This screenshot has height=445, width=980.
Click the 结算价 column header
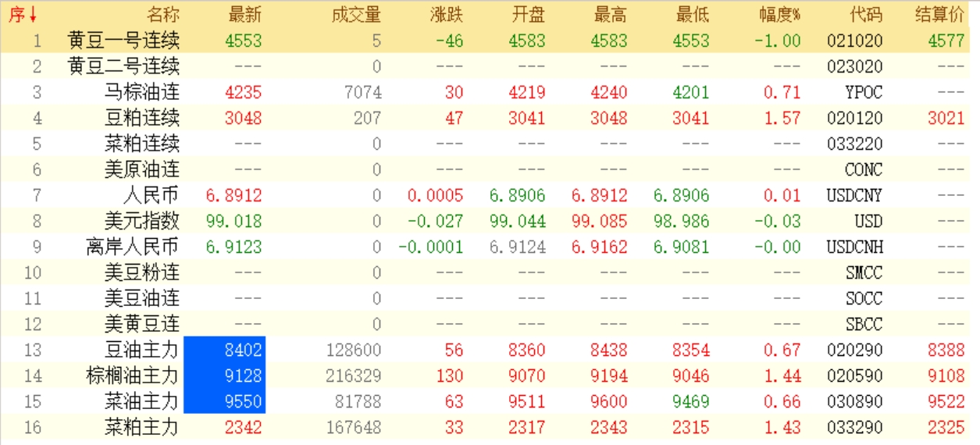[939, 15]
